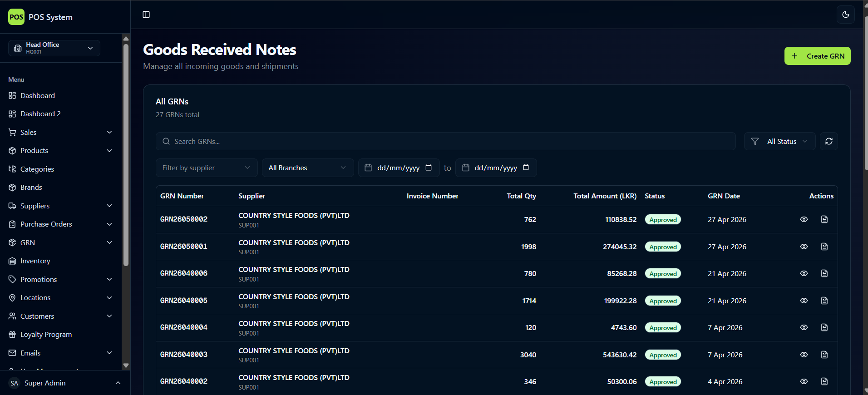The width and height of the screenshot is (868, 395).
Task: Click the refresh GRN list icon
Action: (829, 141)
